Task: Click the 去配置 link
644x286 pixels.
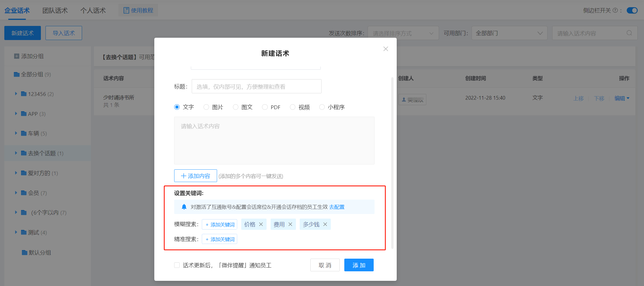Action: tap(337, 207)
